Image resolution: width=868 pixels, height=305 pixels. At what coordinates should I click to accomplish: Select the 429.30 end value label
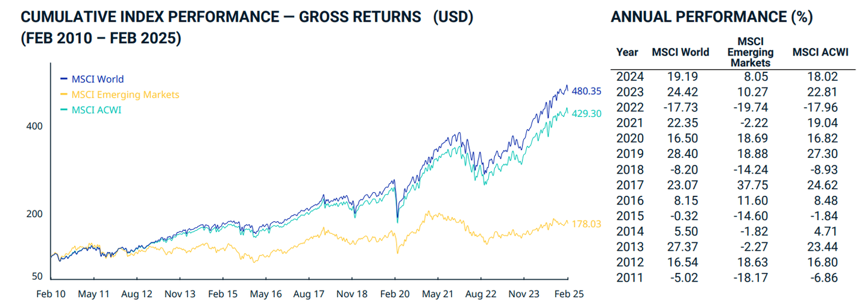point(587,113)
